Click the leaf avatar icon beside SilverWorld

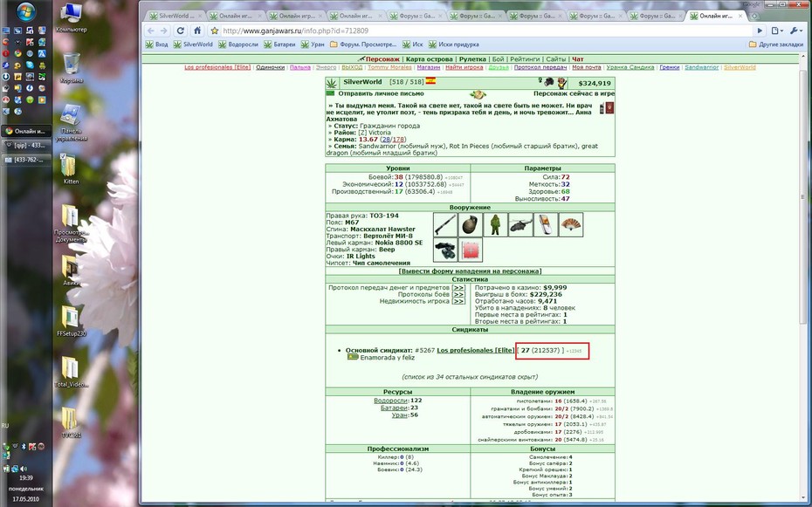[x=332, y=83]
